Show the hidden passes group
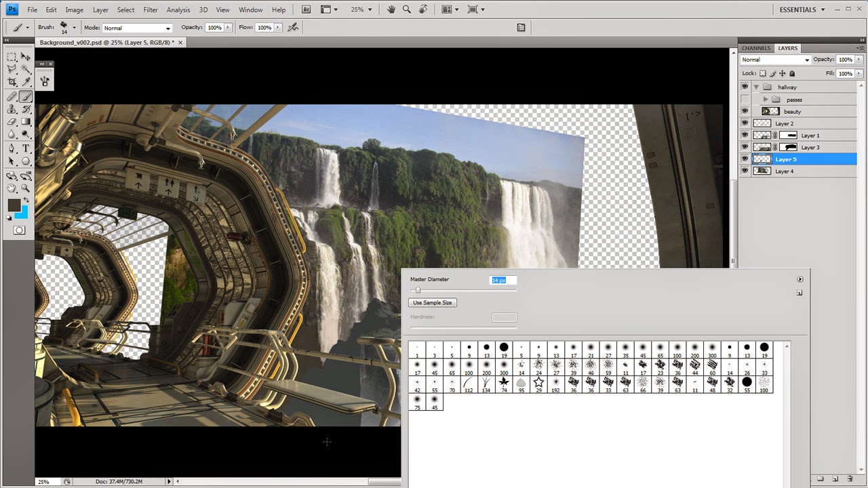 745,100
